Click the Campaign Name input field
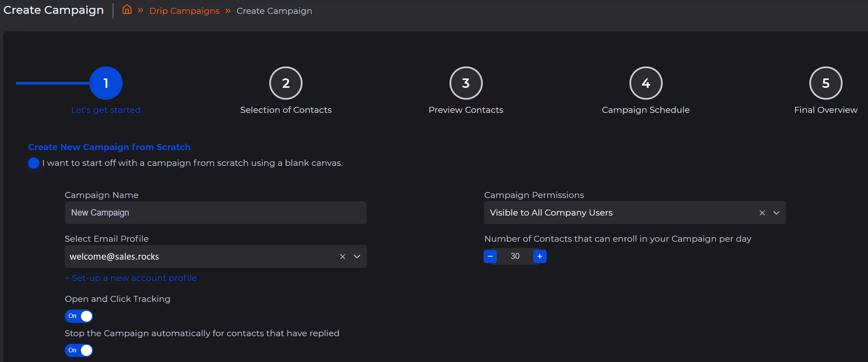 [216, 213]
